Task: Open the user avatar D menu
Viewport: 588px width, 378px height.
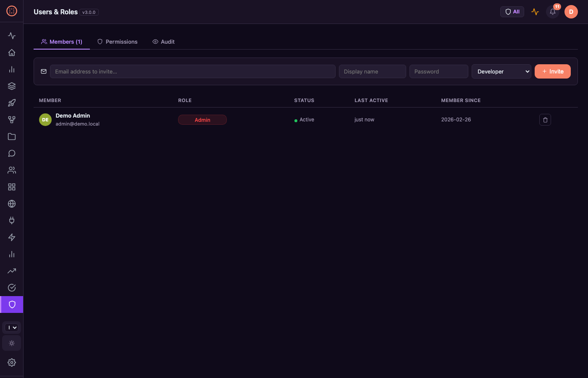Action: (571, 12)
